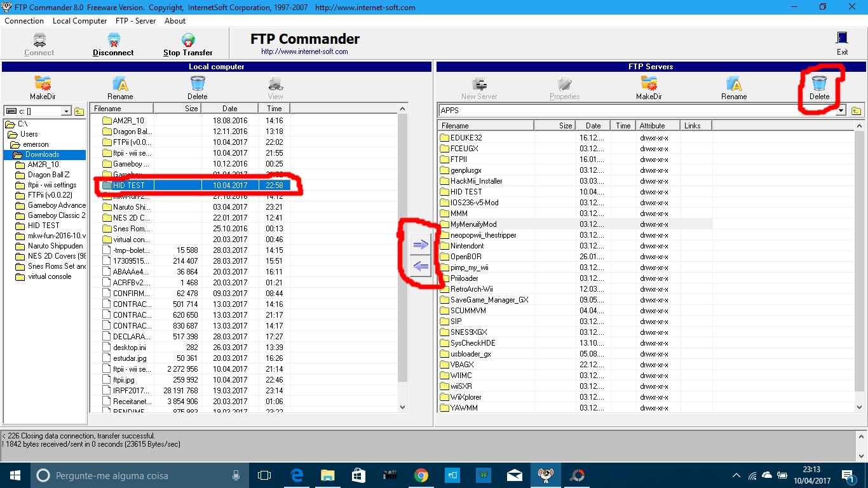Open the local drive c: dropdown
The width and height of the screenshot is (868, 488).
point(65,111)
